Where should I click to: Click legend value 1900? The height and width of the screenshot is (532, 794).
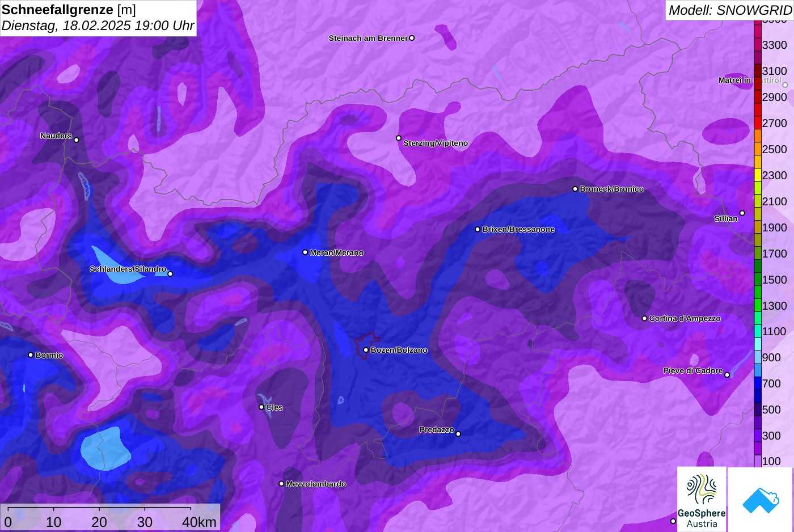click(x=775, y=227)
